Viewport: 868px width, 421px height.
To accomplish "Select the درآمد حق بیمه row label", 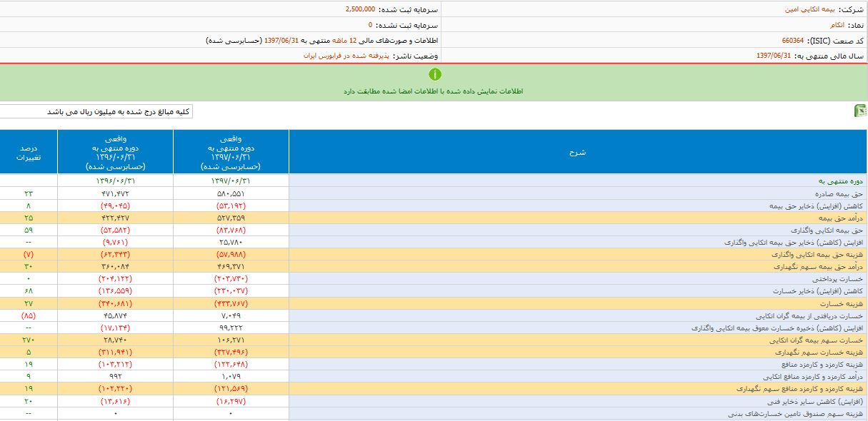I will 844,218.
